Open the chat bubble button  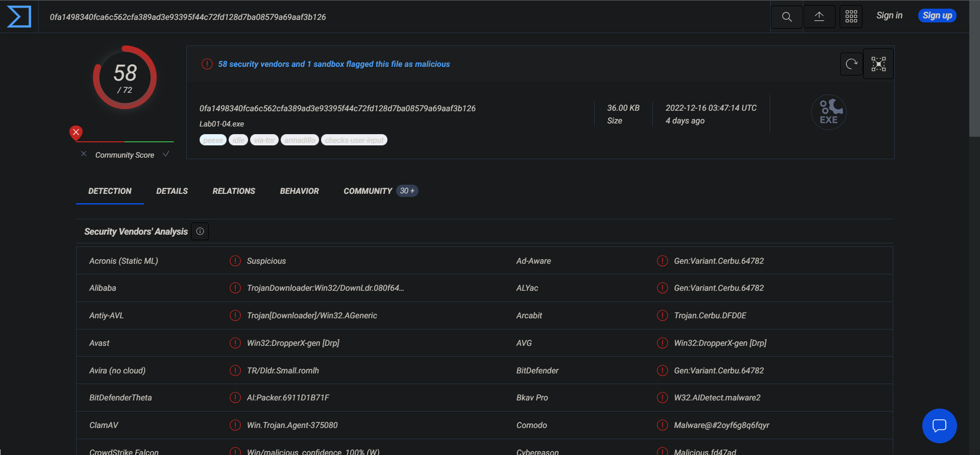click(x=940, y=426)
